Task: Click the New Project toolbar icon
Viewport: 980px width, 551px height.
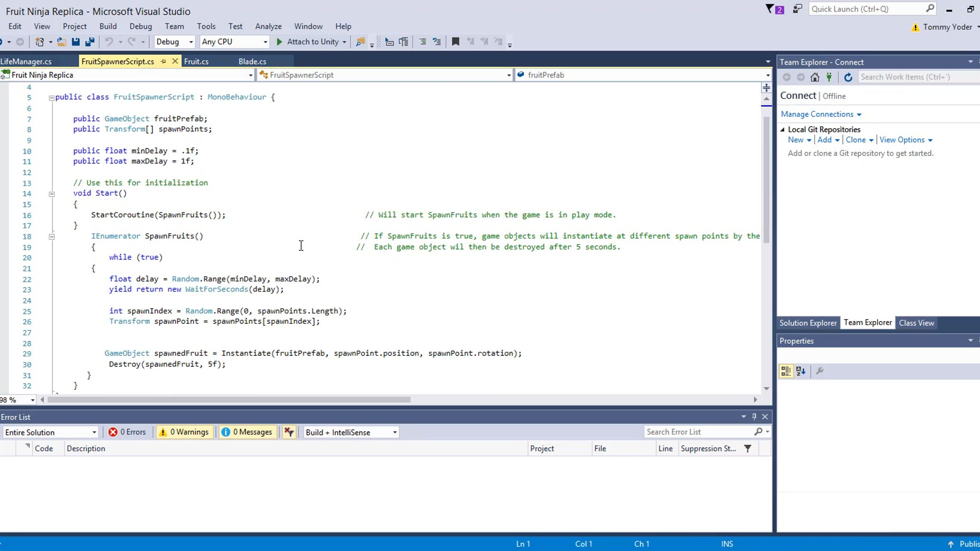Action: tap(40, 42)
